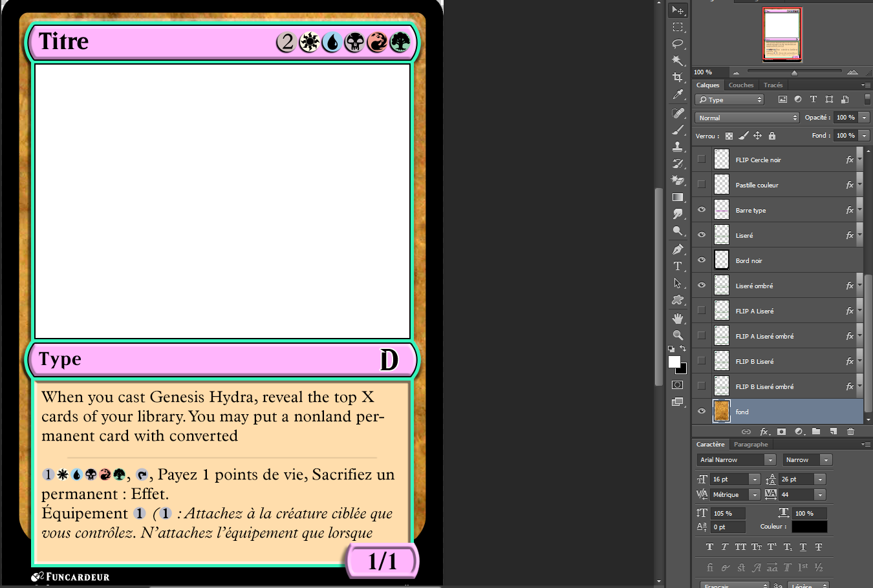This screenshot has height=588, width=873.
Task: Activate the Zoom tool
Action: click(x=678, y=335)
